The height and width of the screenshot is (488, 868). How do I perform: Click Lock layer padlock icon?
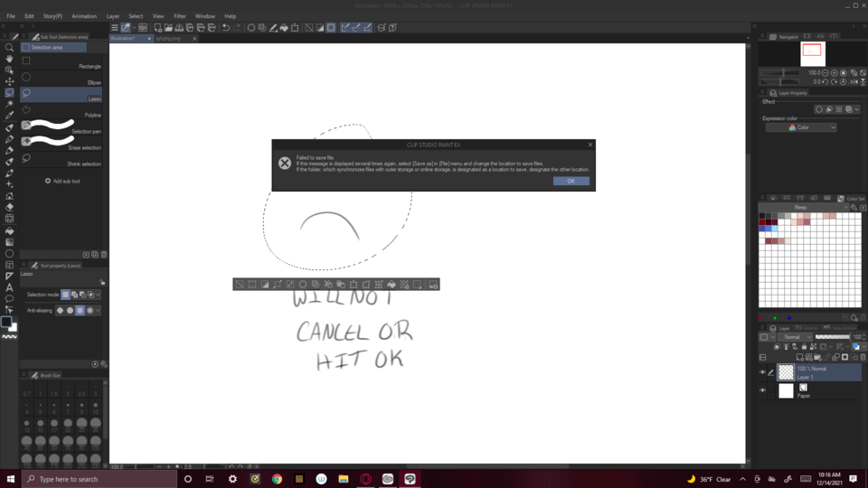[x=805, y=347]
